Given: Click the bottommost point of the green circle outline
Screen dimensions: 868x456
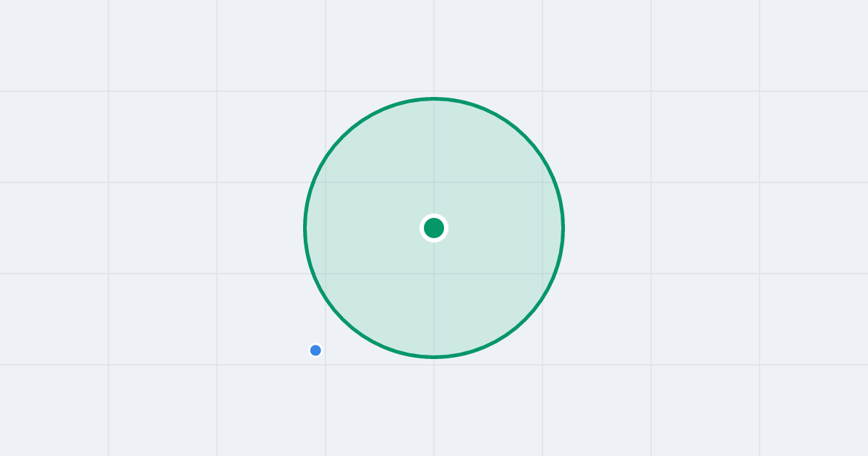Looking at the screenshot, I should [434, 357].
